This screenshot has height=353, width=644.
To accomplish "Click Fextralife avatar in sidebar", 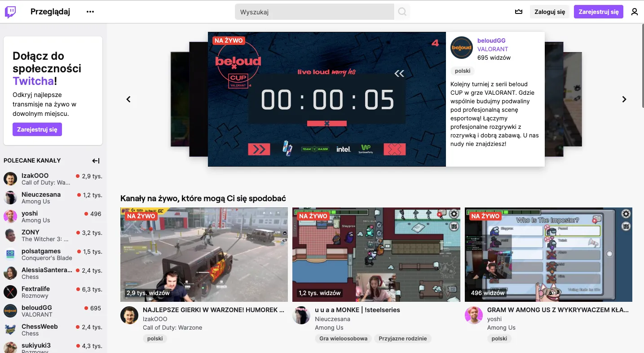I will pos(10,292).
